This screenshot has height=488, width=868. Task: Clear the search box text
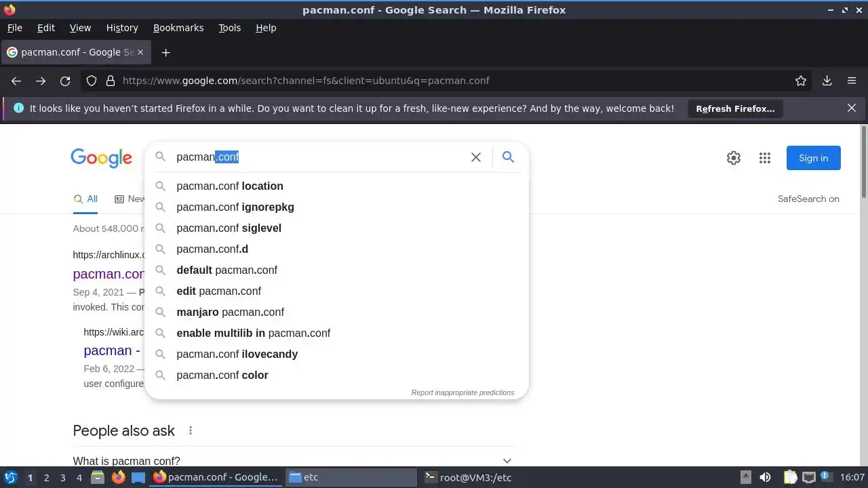coord(476,157)
